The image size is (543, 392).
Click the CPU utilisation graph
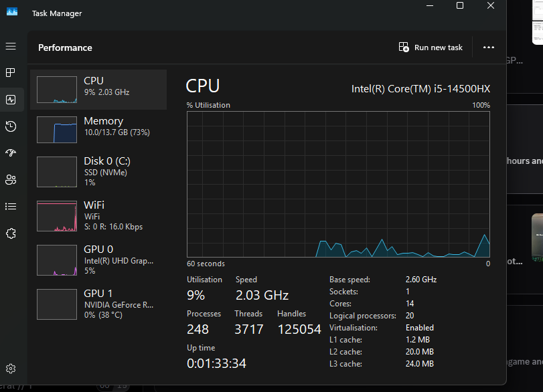point(338,184)
